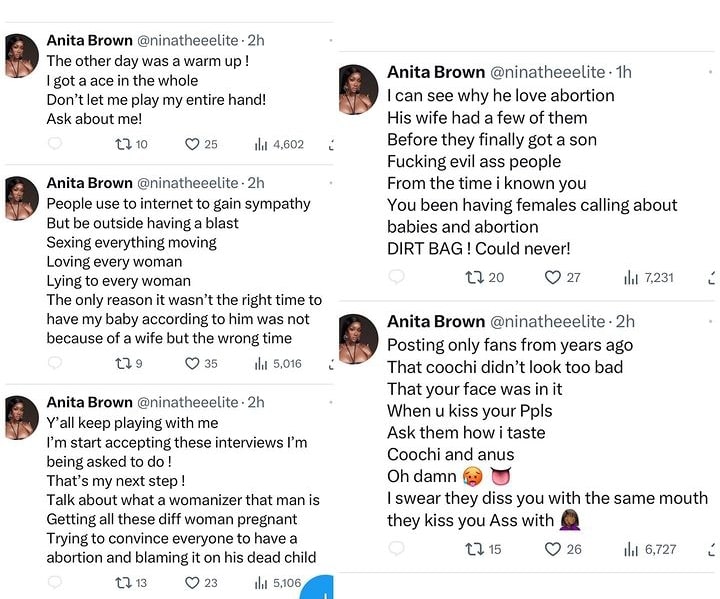Like the tweet showing 23 likes
Image resolution: width=720 pixels, height=599 pixels.
[193, 582]
